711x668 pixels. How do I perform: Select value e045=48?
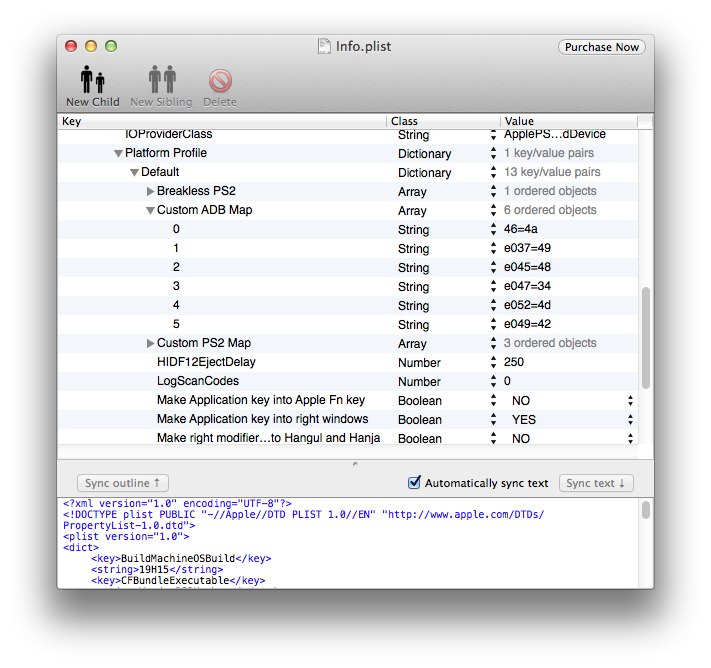coord(527,267)
